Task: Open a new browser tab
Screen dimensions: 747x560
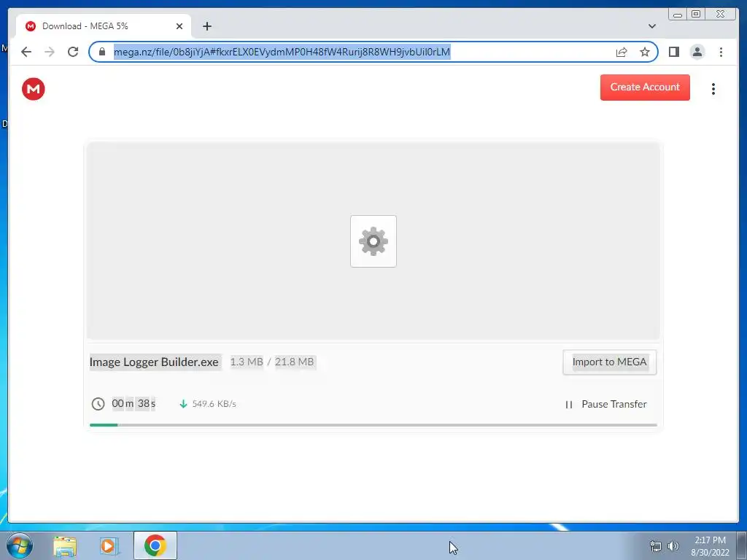Action: tap(206, 26)
